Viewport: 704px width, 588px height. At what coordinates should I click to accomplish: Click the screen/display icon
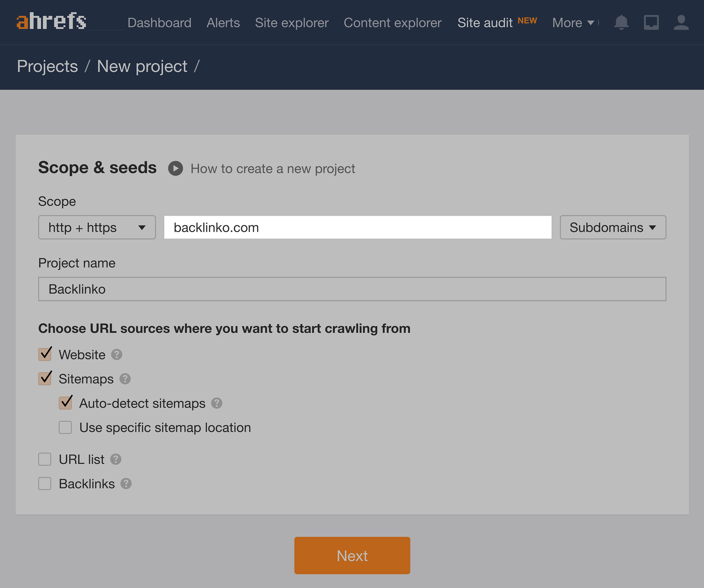pyautogui.click(x=651, y=22)
